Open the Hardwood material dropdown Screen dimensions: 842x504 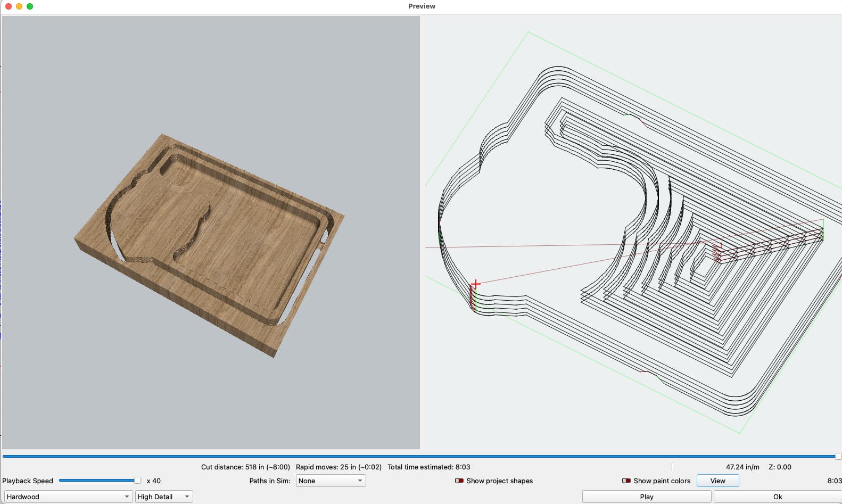68,497
